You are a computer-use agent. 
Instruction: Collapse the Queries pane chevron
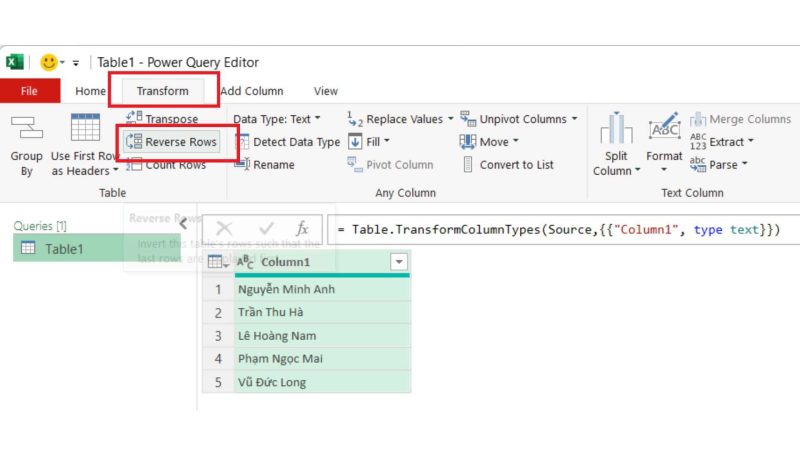coord(183,224)
